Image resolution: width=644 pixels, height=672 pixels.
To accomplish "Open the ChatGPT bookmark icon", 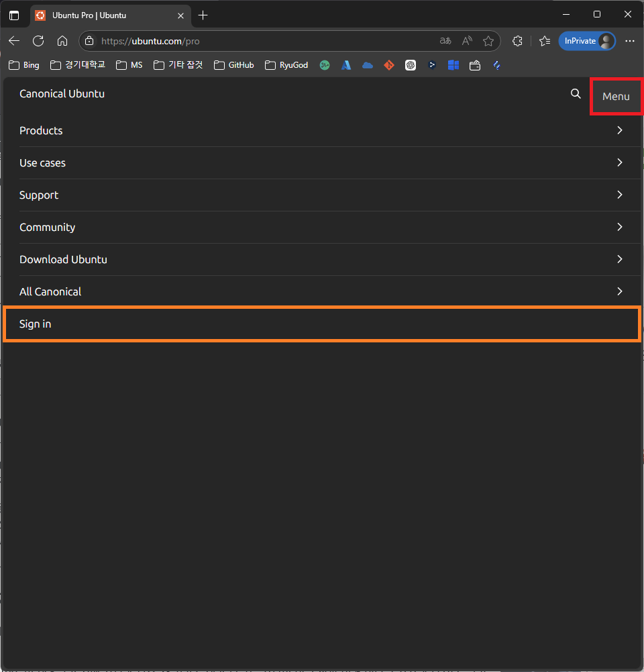I will point(410,65).
